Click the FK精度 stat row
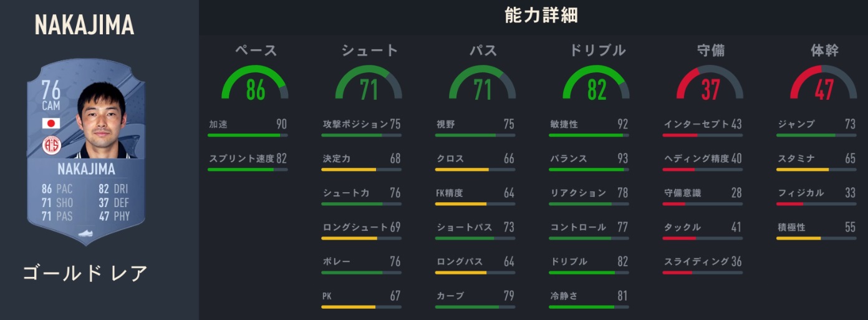The image size is (868, 320). point(475,193)
